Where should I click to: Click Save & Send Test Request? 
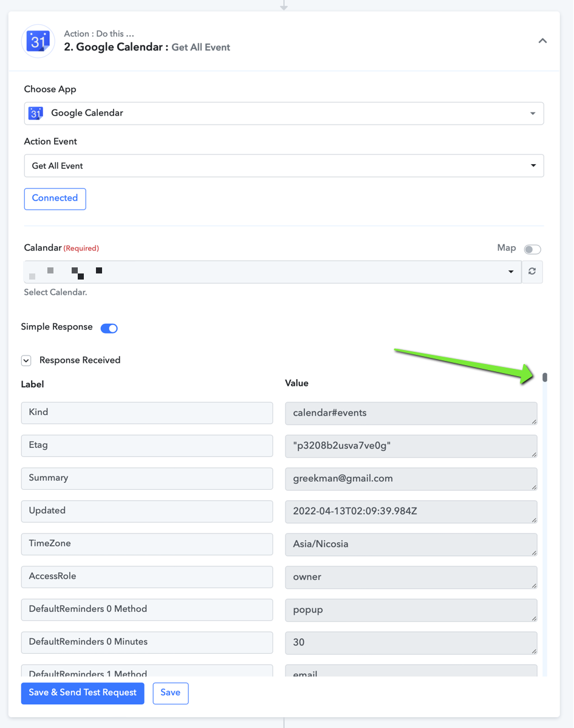pyautogui.click(x=83, y=693)
